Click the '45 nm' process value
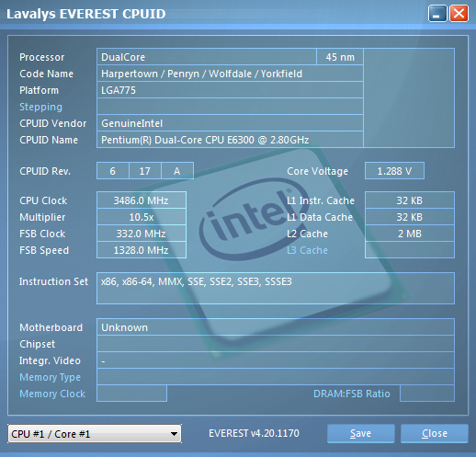Viewport: 476px width, 457px height. pos(340,57)
